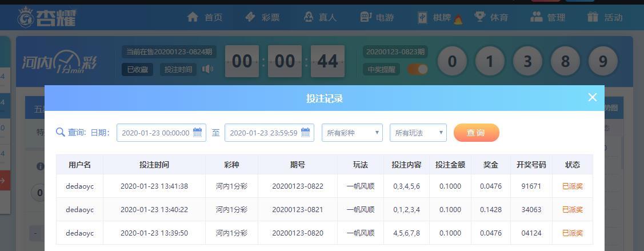This screenshot has height=251, width=644.
Task: Click the 杏耀 site logo
Action: pyautogui.click(x=47, y=17)
